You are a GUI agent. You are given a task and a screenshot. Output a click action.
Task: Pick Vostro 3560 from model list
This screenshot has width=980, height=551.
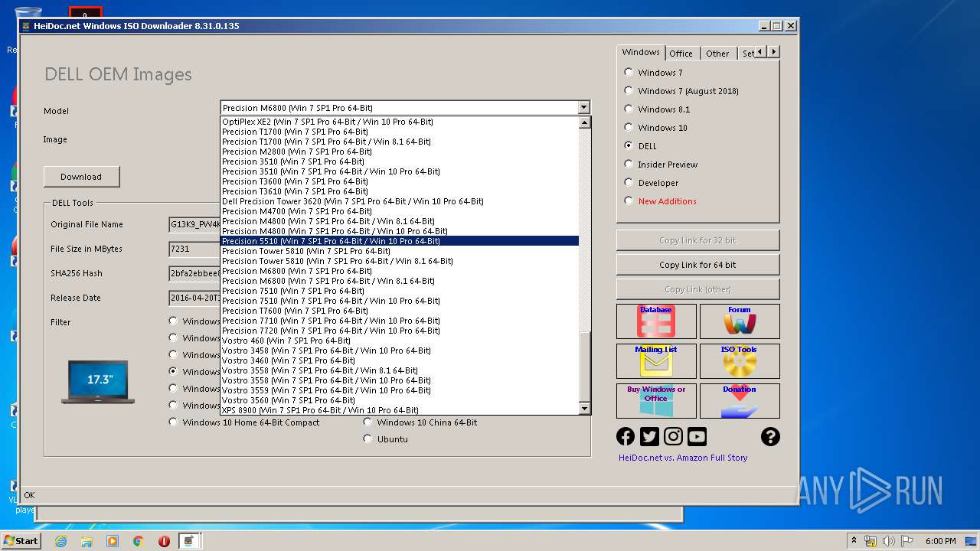coord(400,400)
